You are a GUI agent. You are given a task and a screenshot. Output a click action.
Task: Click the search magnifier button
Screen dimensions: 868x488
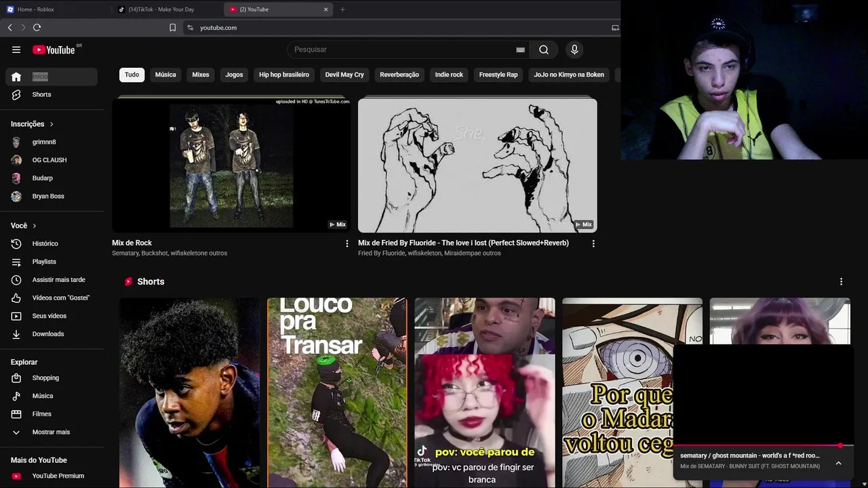pos(544,49)
